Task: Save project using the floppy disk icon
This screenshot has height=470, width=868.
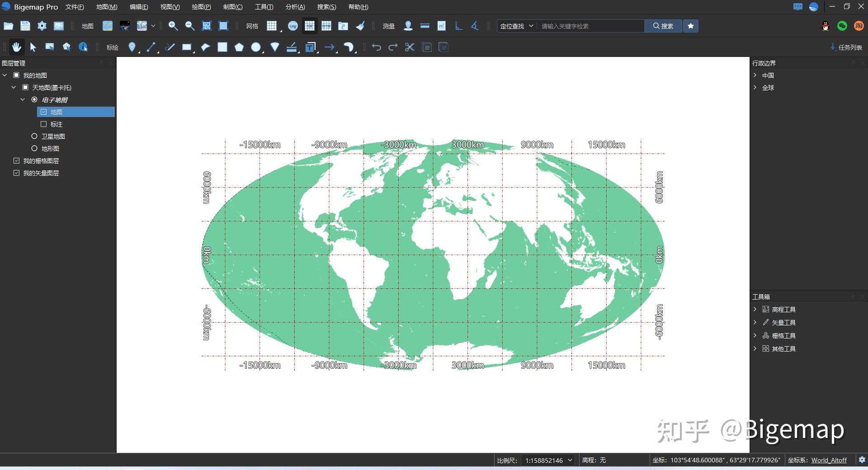Action: point(25,26)
